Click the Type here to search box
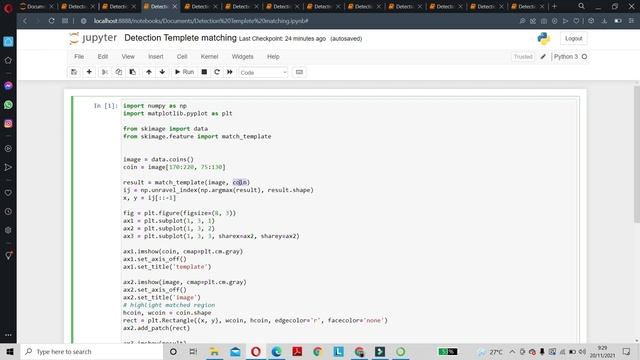Screen dimensions: 640x360 (x=92, y=351)
